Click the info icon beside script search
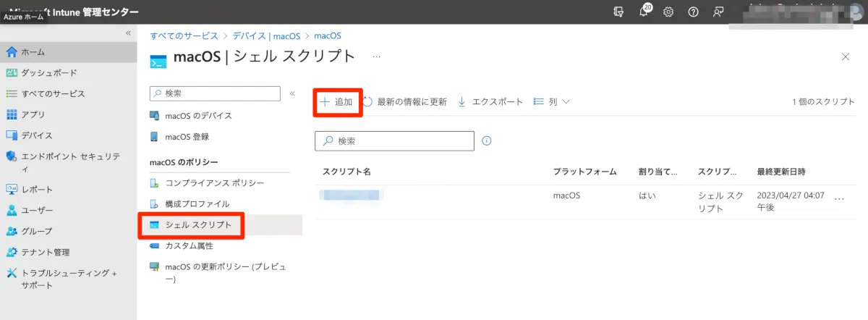The width and height of the screenshot is (868, 320). click(487, 140)
